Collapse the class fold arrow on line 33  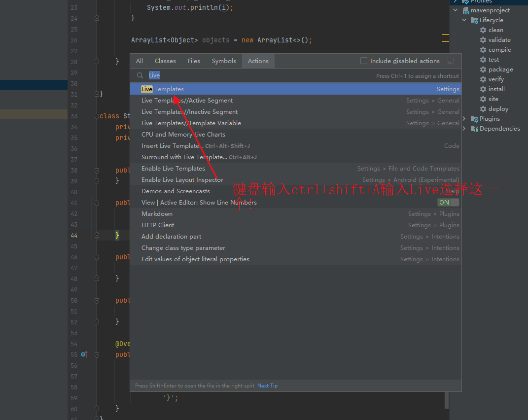[97, 116]
